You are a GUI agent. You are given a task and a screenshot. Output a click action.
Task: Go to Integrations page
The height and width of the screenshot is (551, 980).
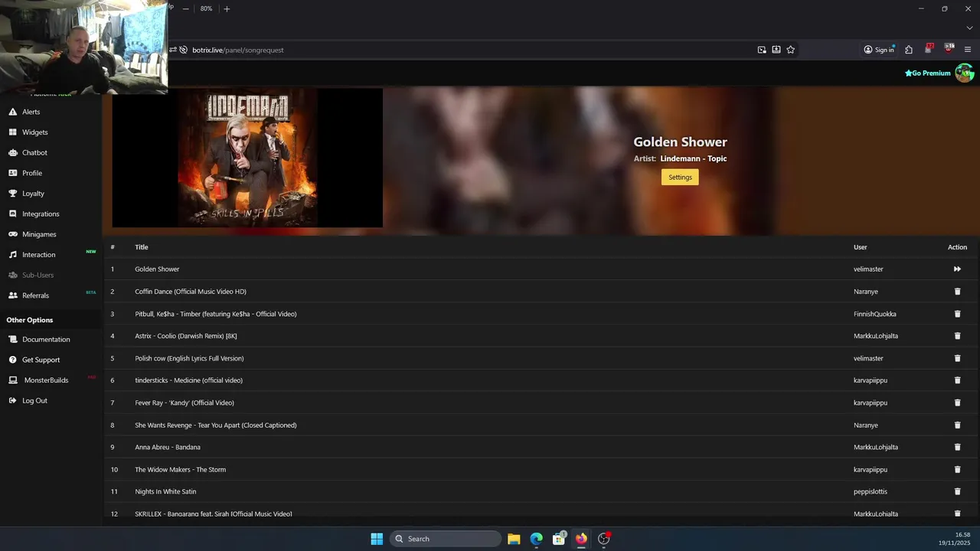(41, 214)
